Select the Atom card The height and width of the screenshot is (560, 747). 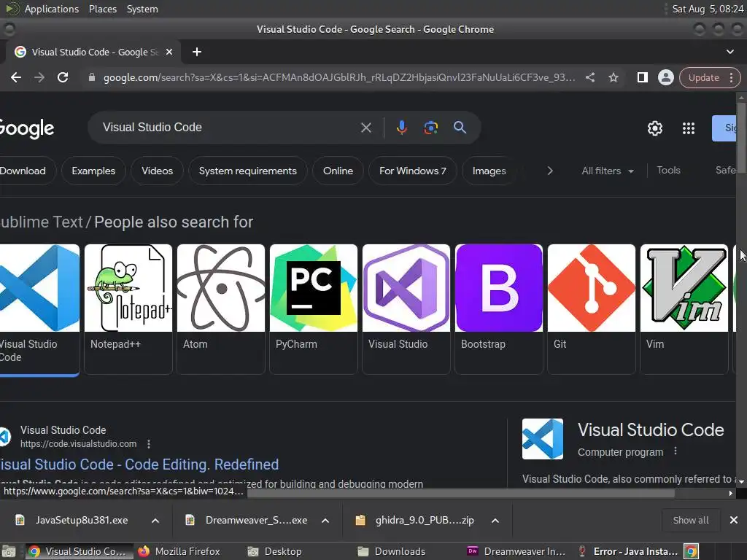(220, 309)
